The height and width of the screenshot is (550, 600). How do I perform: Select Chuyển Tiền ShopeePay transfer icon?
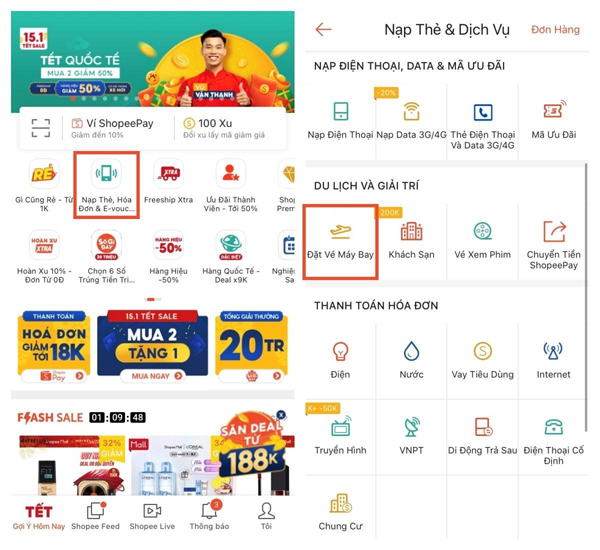(554, 231)
